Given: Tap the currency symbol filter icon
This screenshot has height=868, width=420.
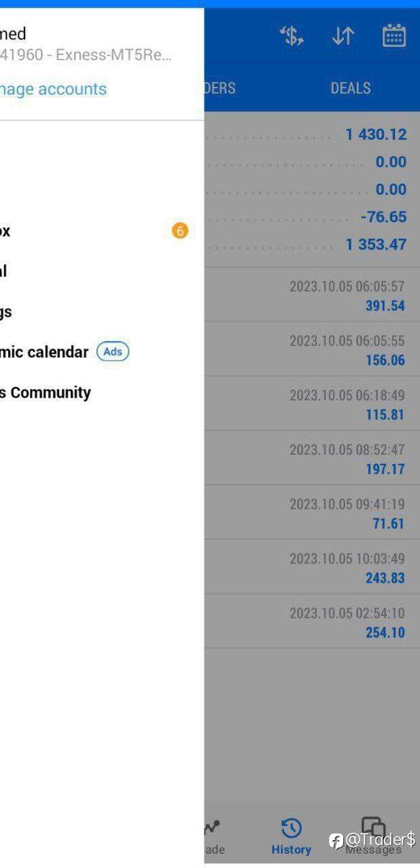Looking at the screenshot, I should (292, 36).
